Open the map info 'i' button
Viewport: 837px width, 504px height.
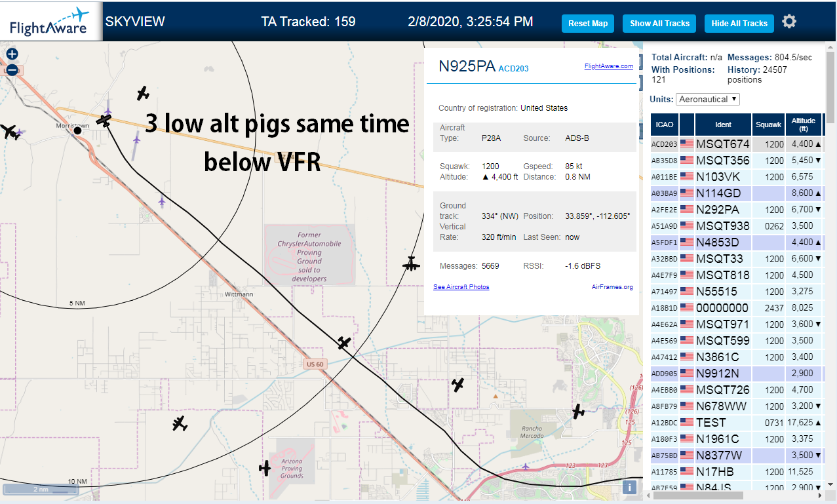[629, 487]
